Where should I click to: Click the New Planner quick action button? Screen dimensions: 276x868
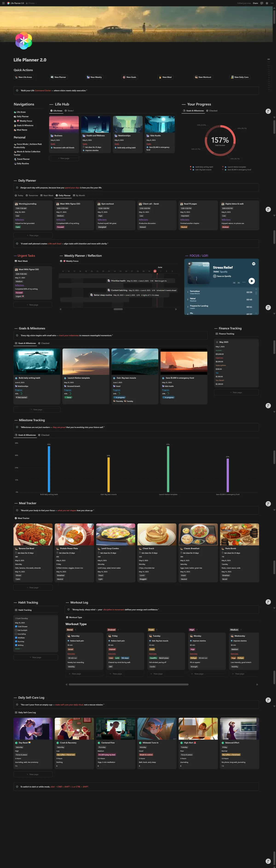coord(59,77)
